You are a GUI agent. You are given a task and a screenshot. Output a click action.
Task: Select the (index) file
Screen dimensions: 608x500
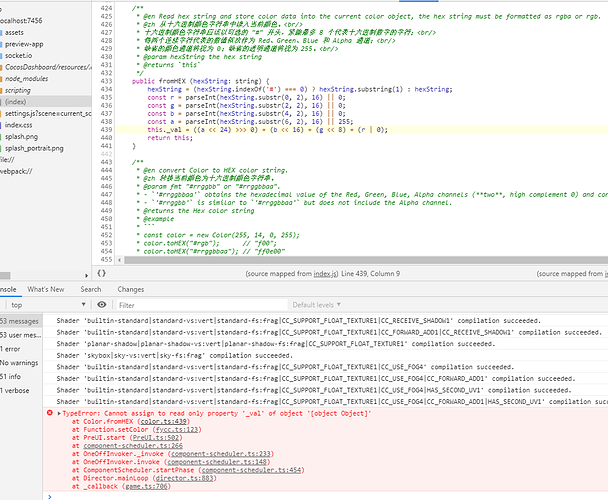(x=16, y=102)
